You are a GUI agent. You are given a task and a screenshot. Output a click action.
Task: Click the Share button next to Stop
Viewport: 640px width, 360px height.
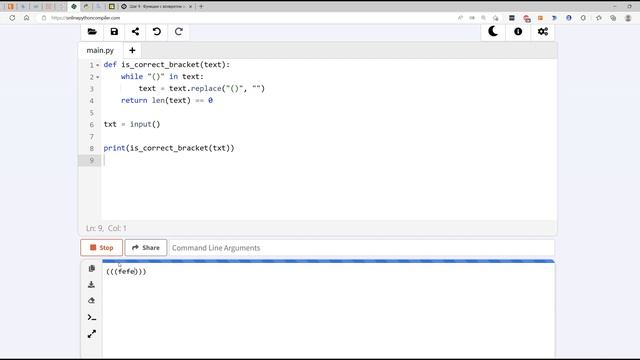pos(146,248)
